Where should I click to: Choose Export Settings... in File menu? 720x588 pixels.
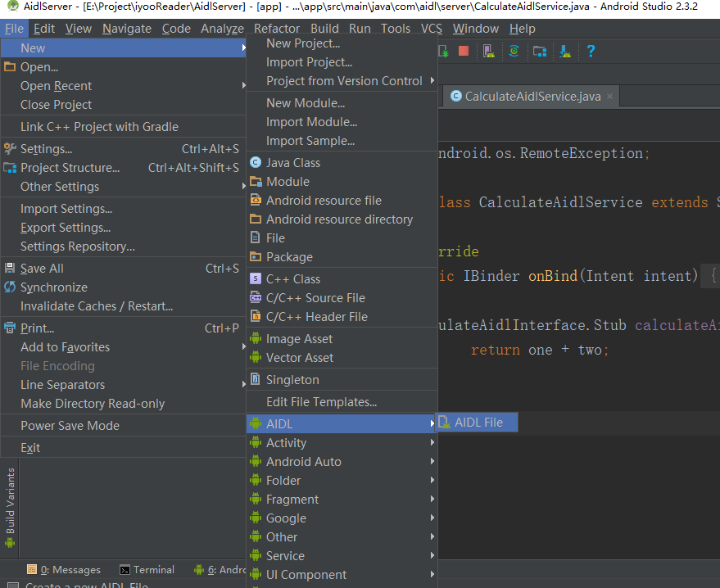point(123,227)
